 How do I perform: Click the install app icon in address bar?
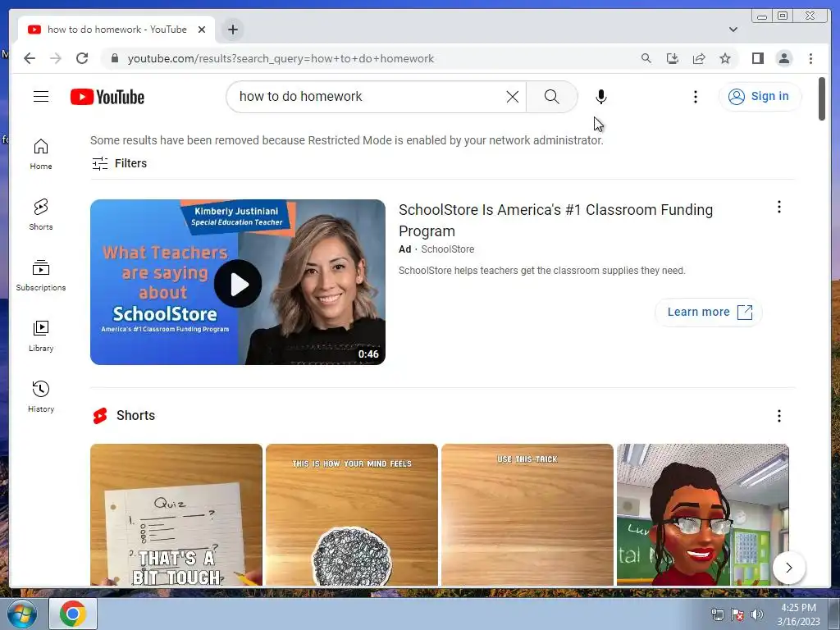[673, 58]
